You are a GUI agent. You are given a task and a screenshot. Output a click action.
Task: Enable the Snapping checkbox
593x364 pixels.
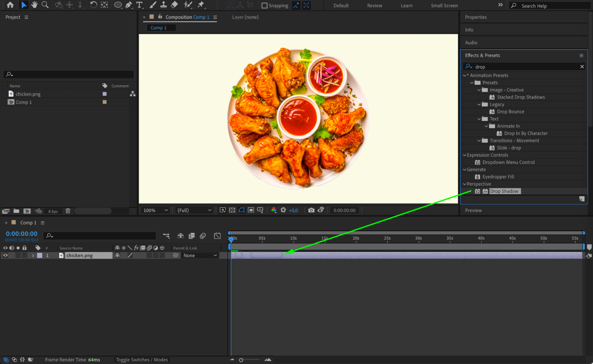264,6
